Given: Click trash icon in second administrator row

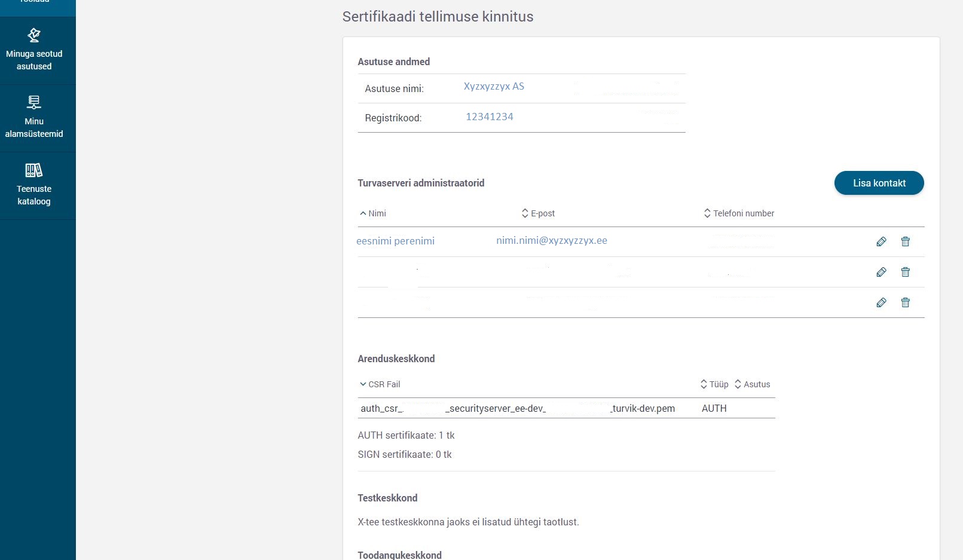Looking at the screenshot, I should tap(905, 272).
